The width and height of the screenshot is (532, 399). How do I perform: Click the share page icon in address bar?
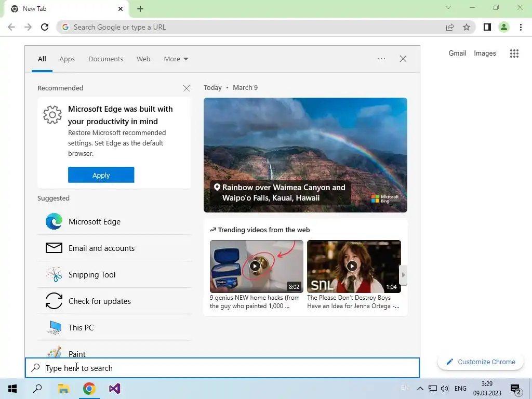point(450,27)
